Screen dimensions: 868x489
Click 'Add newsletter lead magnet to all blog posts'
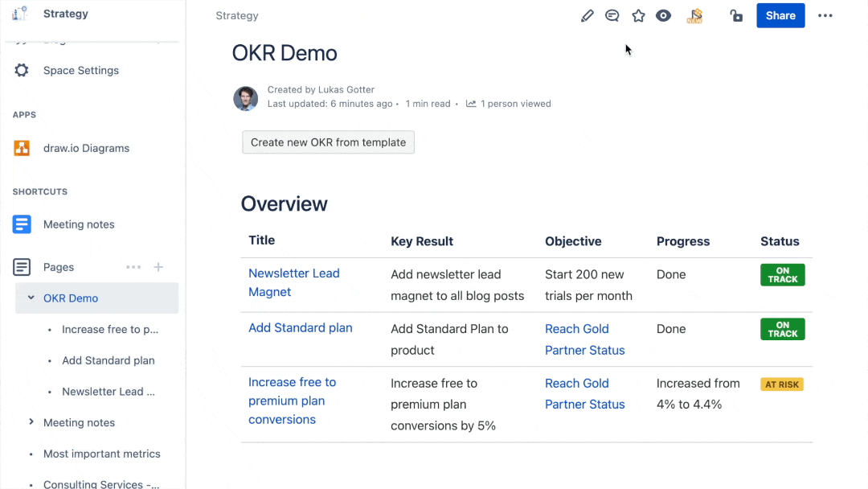[x=457, y=286]
